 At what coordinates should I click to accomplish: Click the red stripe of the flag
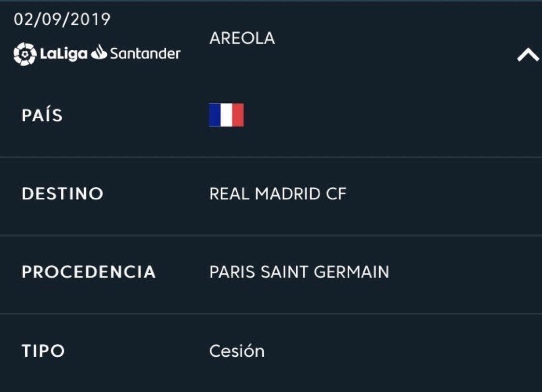[x=238, y=115]
